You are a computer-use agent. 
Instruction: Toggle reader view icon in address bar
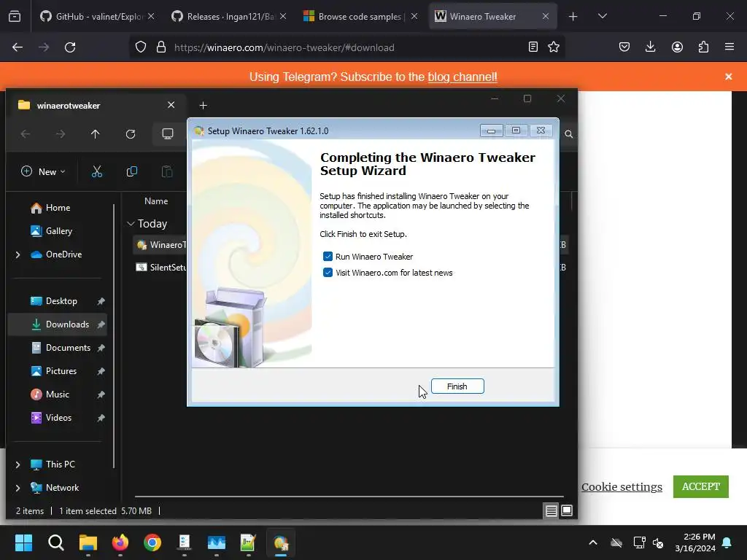click(533, 47)
